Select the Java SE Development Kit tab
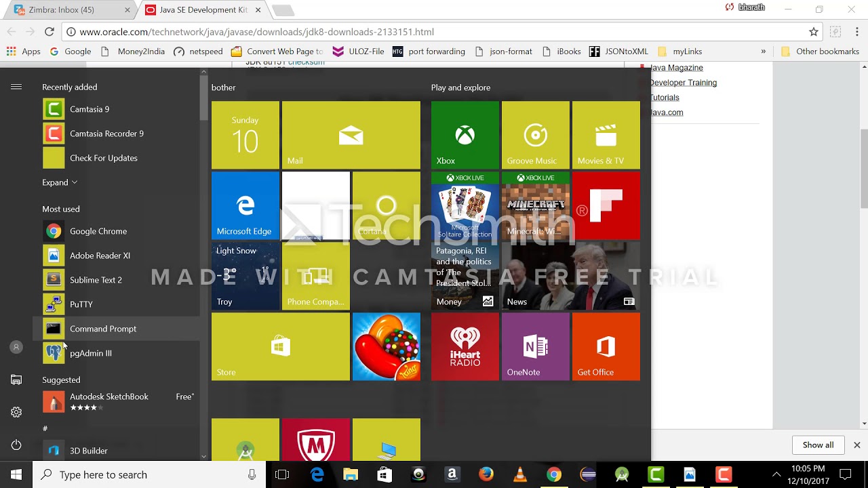The image size is (868, 488). (203, 10)
